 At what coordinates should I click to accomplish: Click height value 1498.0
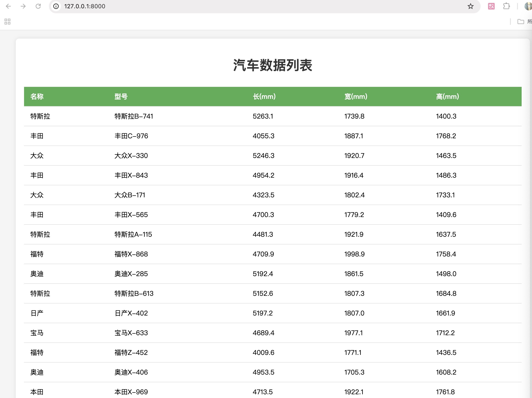pos(446,274)
